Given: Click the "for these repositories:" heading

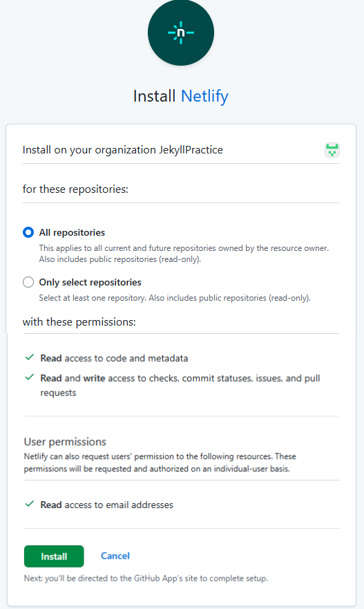Looking at the screenshot, I should 75,189.
